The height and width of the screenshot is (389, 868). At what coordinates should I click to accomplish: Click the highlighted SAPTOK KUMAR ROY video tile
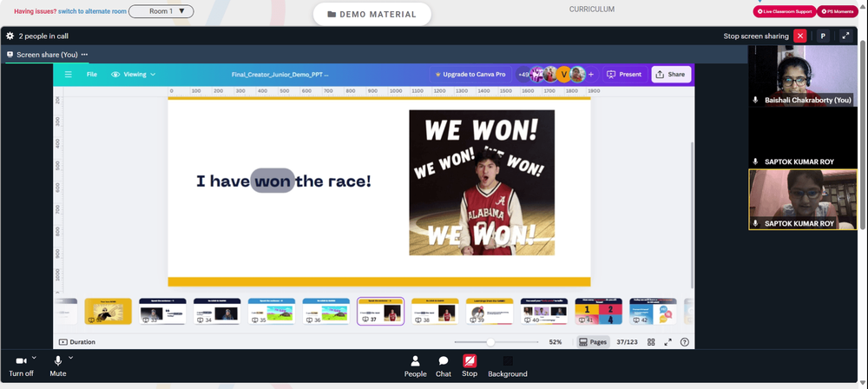point(803,200)
